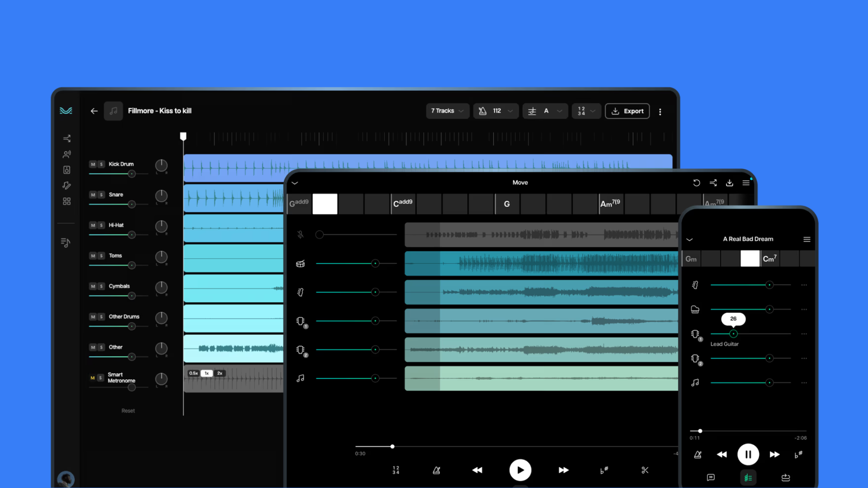Mute the Other track
868x488 pixels.
pyautogui.click(x=93, y=347)
